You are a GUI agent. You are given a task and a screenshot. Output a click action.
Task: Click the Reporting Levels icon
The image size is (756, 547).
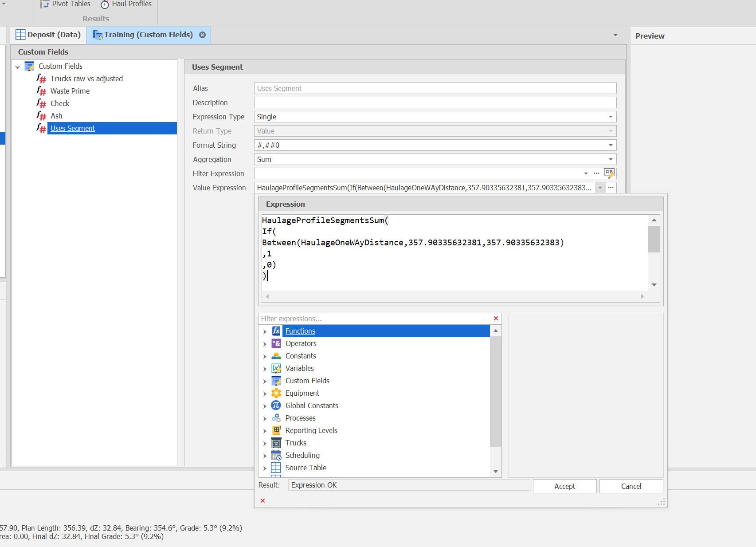[x=276, y=430]
